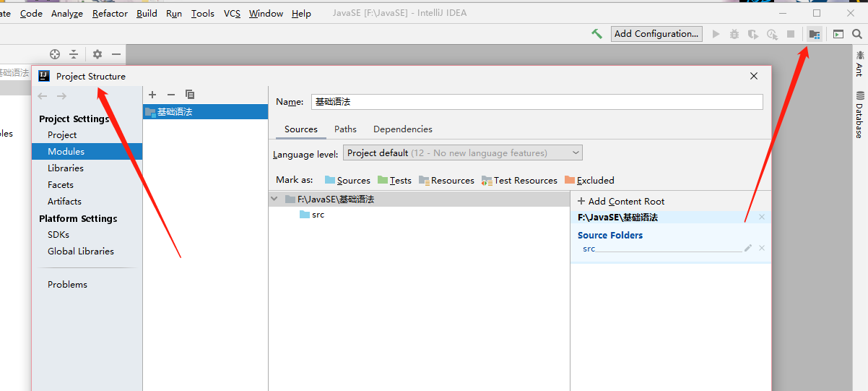
Task: Click the Run play icon in toolbar
Action: pyautogui.click(x=716, y=34)
